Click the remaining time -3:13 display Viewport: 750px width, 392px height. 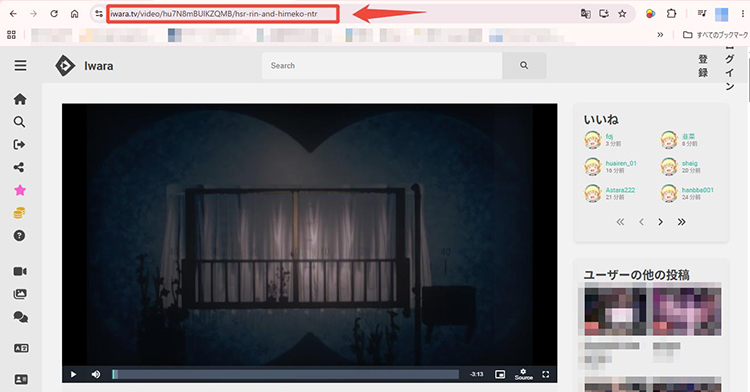(x=476, y=374)
